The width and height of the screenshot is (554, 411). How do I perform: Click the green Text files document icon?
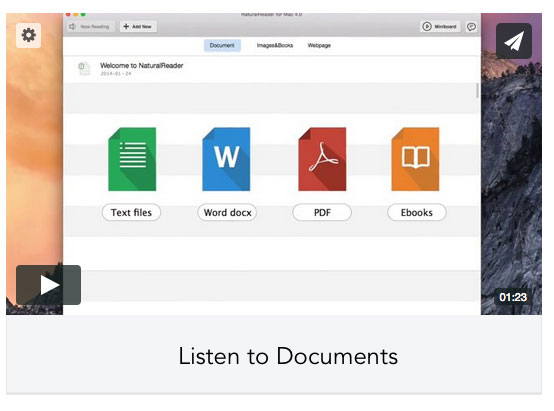pyautogui.click(x=132, y=159)
